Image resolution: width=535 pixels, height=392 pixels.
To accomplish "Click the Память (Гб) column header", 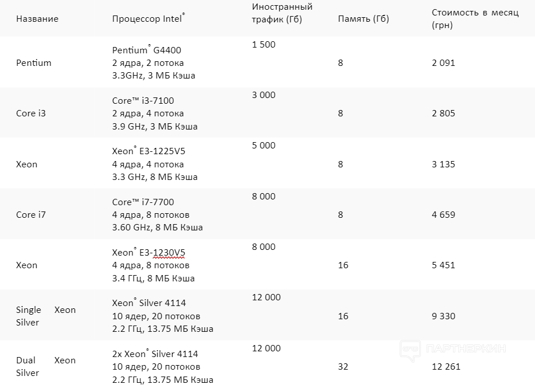I will click(364, 19).
